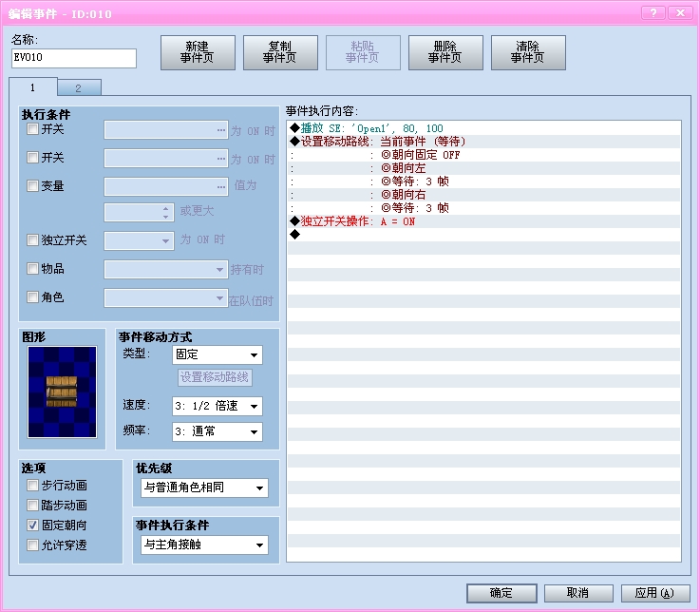Enable the second 开关 condition checkbox

point(32,157)
